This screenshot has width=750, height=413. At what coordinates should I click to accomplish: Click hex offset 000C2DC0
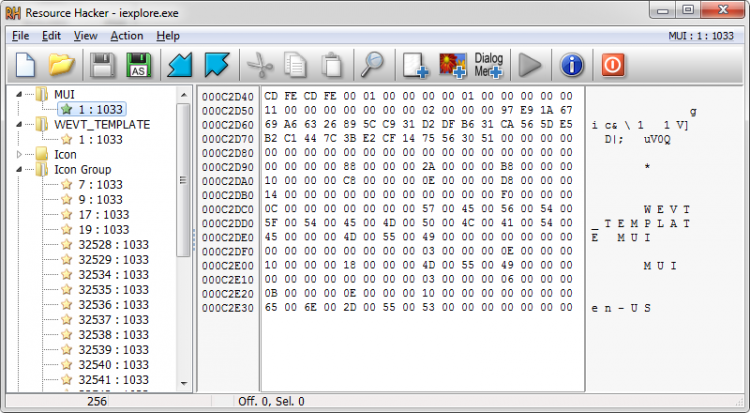[x=228, y=210]
